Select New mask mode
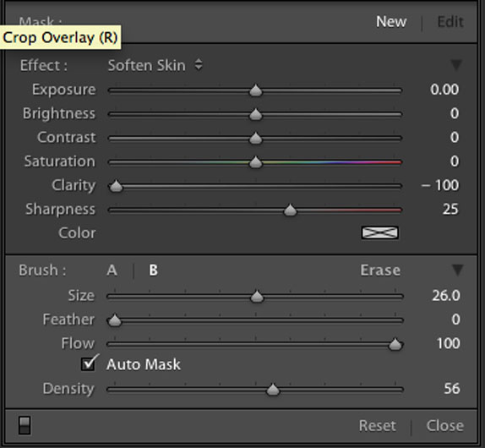Viewport: 485px width, 448px height. coord(391,22)
